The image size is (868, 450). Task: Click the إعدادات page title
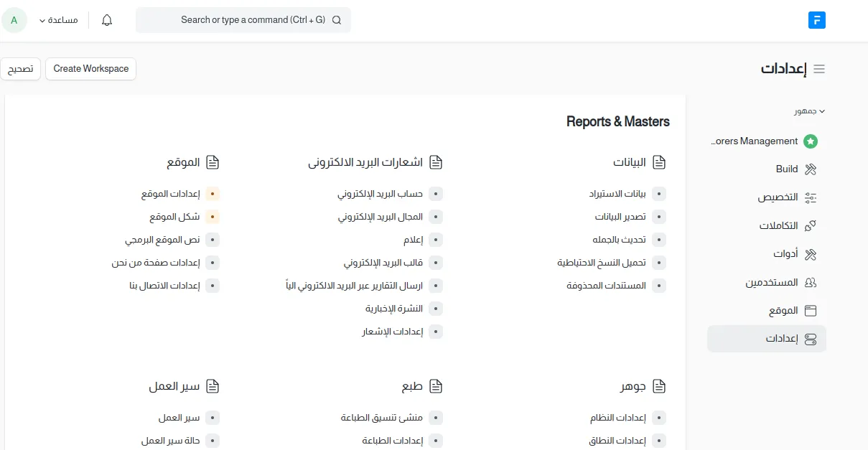click(783, 69)
